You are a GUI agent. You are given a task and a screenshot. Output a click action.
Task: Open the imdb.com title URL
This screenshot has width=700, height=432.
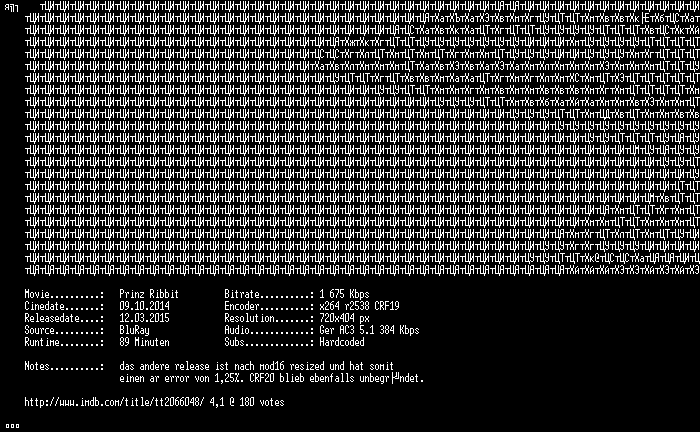[114, 402]
